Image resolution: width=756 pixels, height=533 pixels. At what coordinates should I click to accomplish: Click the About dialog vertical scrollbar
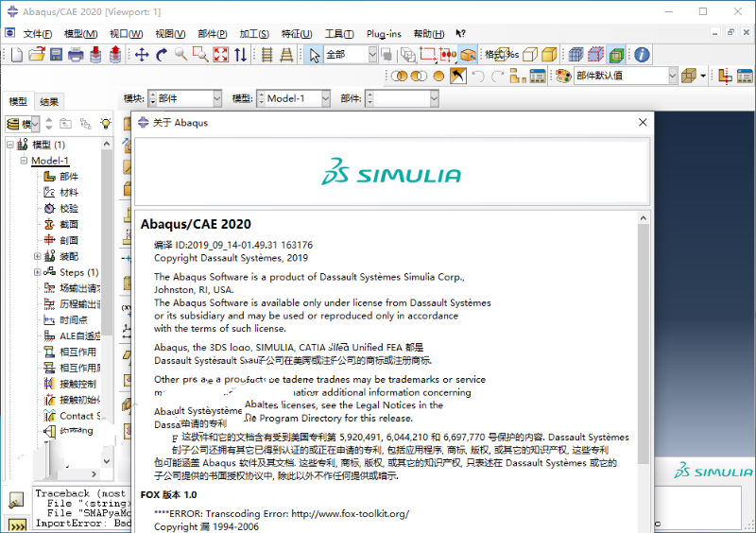click(x=643, y=344)
